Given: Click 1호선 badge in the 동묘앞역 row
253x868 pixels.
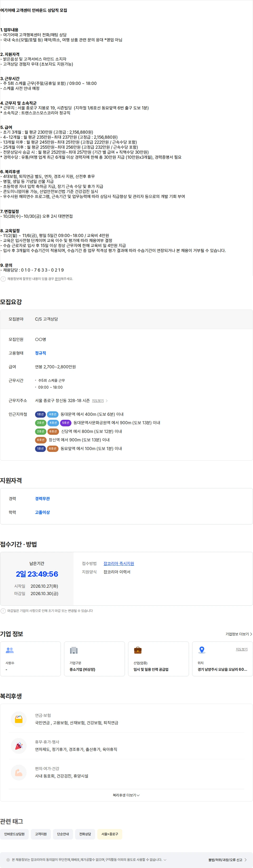Looking at the screenshot, I should coord(40,449).
